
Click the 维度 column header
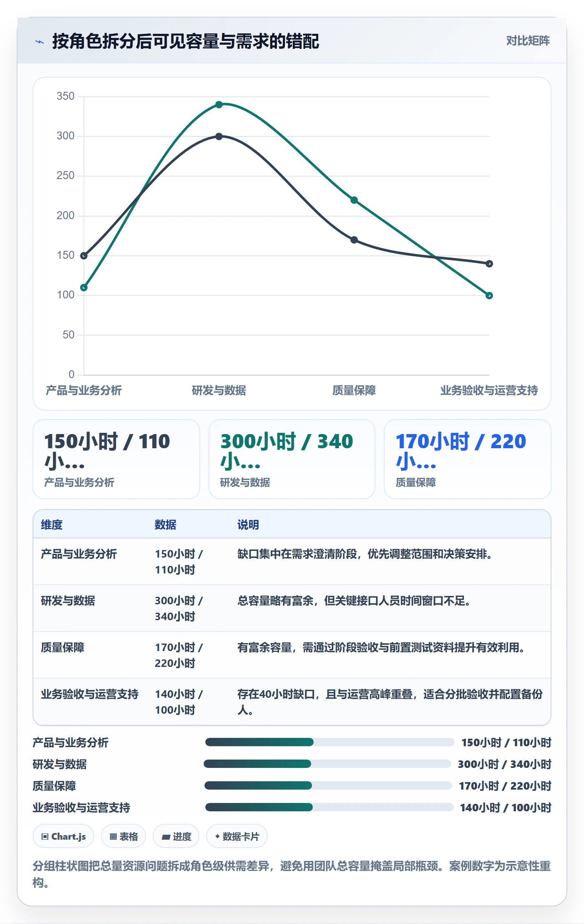point(52,525)
